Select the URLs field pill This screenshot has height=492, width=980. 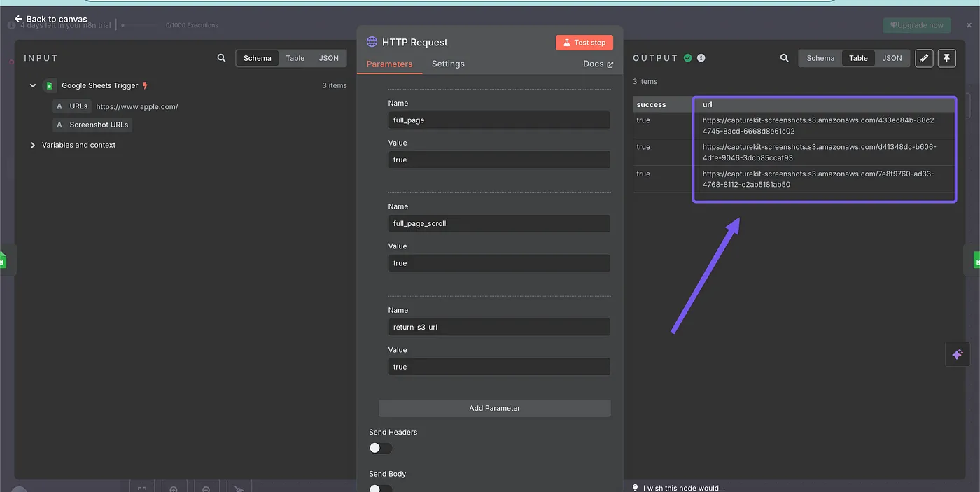tap(72, 106)
